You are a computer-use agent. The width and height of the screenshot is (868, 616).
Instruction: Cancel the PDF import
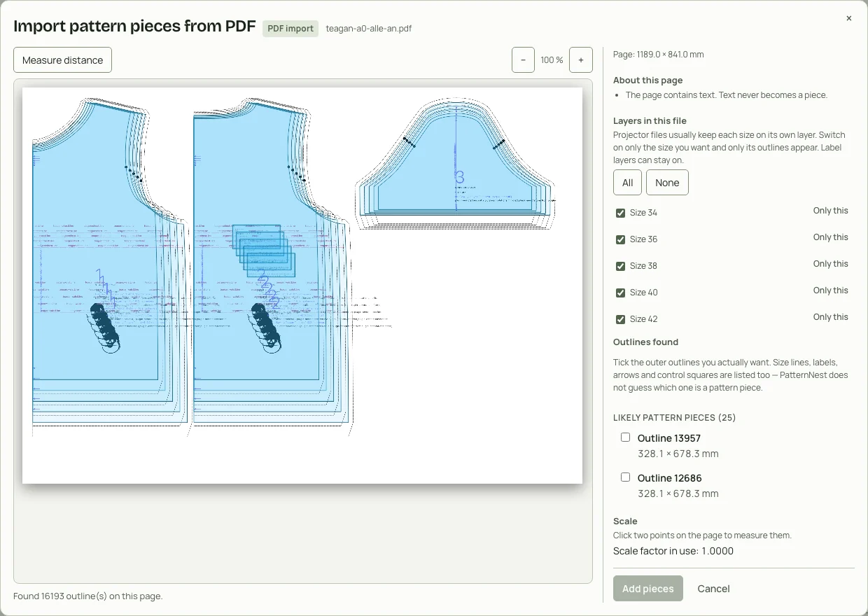click(713, 589)
